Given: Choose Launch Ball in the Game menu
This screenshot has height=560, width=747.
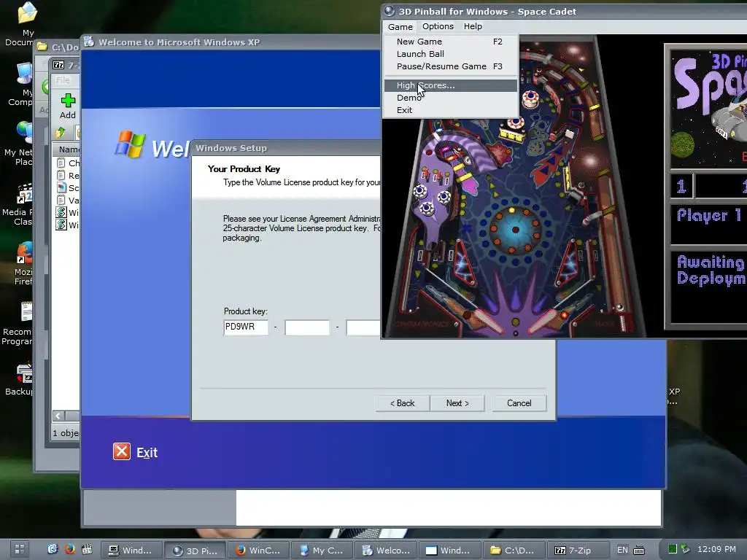Looking at the screenshot, I should 450,54.
